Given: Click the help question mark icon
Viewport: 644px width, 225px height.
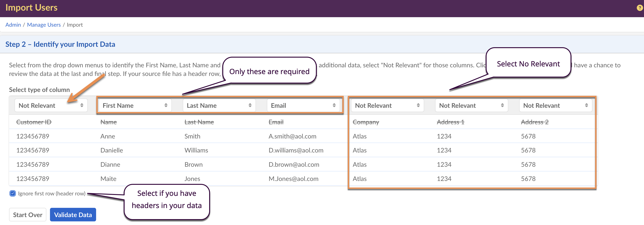Looking at the screenshot, I should click(x=639, y=8).
